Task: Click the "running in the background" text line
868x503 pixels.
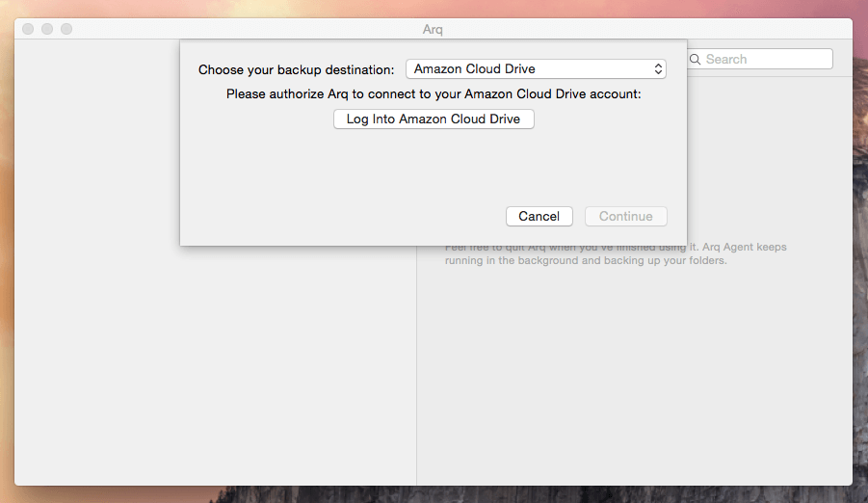Action: point(586,260)
